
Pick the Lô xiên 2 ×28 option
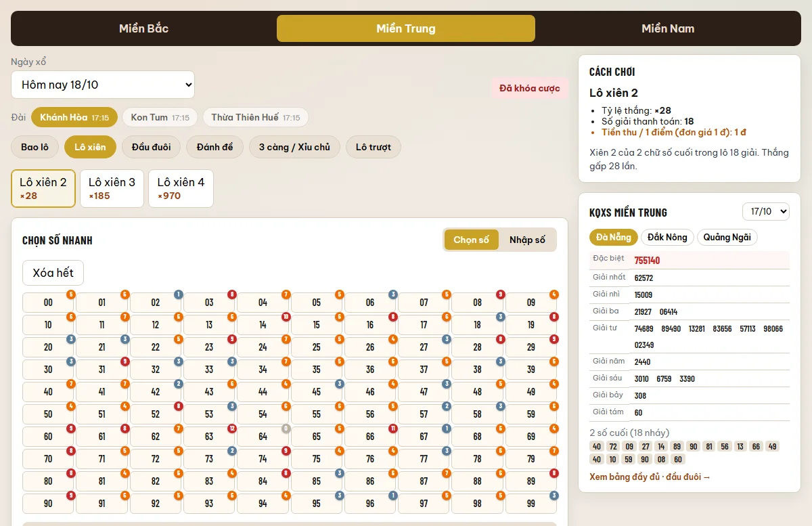tap(43, 188)
